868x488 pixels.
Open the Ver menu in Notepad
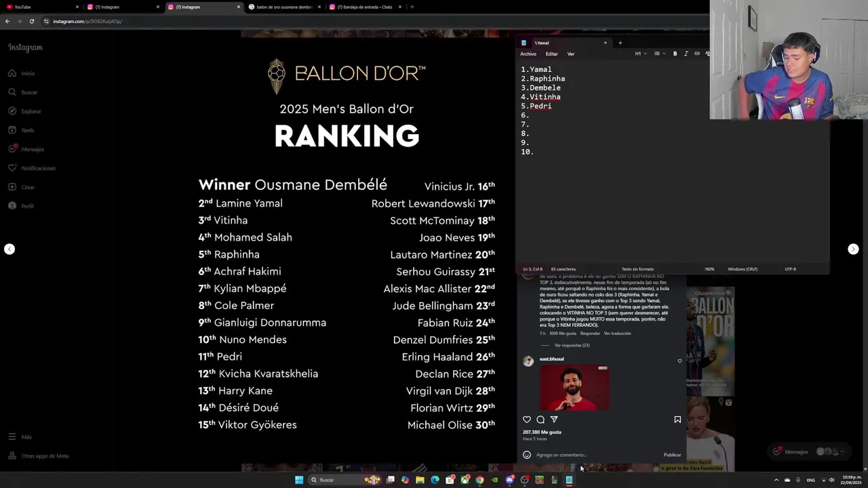(571, 54)
